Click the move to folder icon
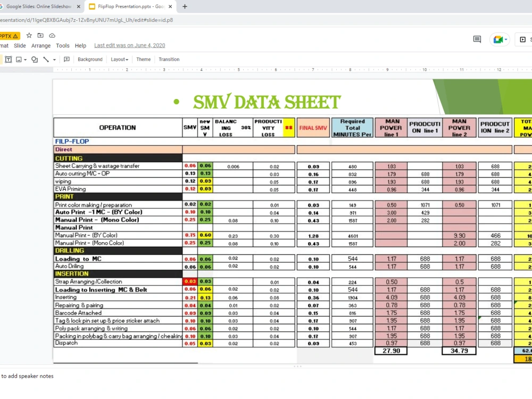532x399 pixels. [40, 35]
